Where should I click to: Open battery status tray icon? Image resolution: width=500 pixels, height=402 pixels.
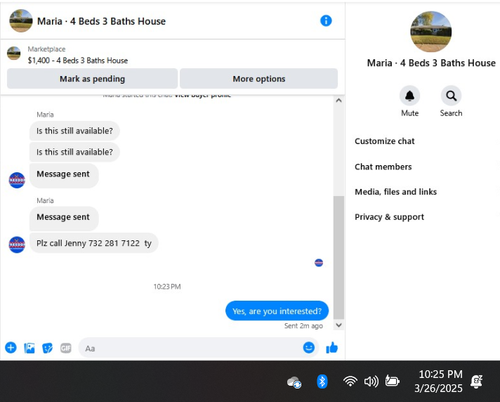pos(392,381)
